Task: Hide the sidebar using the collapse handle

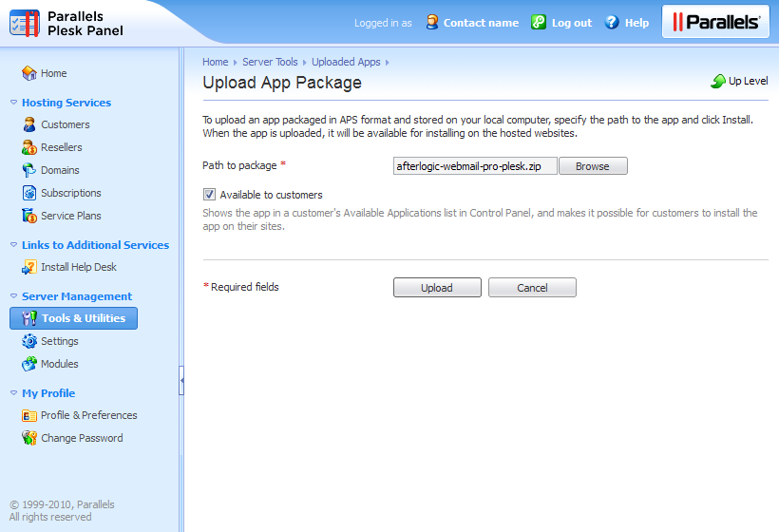Action: (x=181, y=381)
